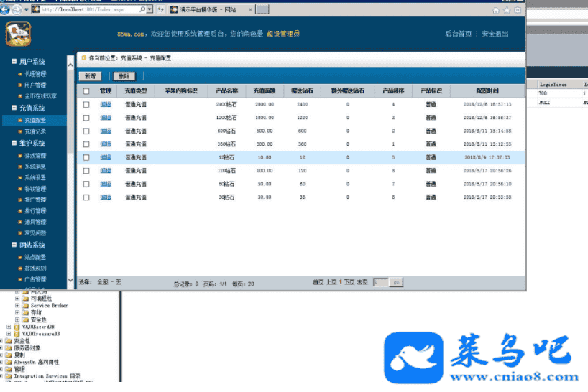The width and height of the screenshot is (588, 392).
Task: Open the browser Favorites star icon
Action: pos(507,11)
